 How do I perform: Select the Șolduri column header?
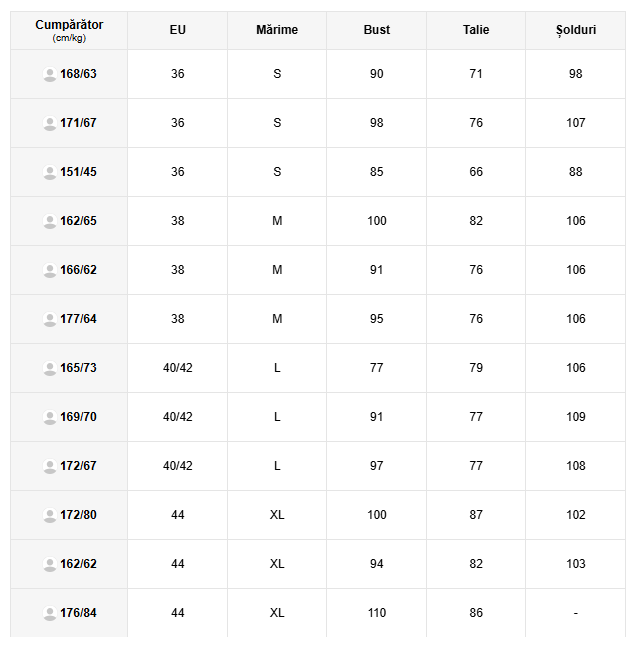[575, 30]
